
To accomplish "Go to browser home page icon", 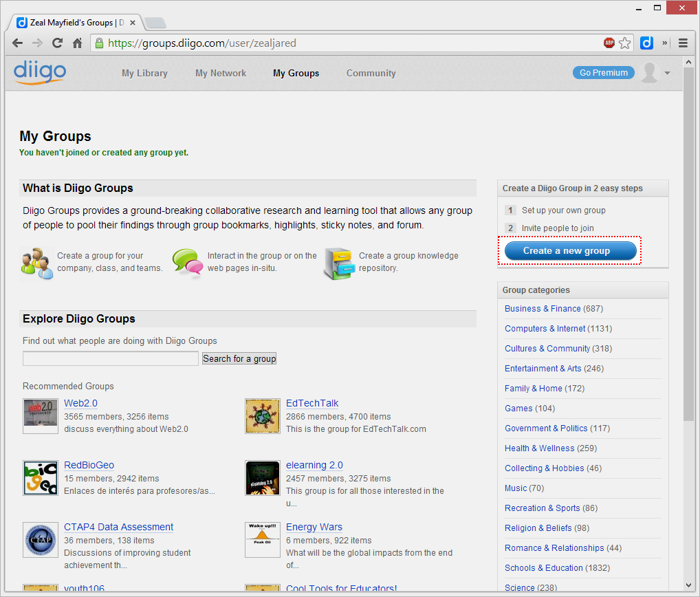I will (77, 43).
